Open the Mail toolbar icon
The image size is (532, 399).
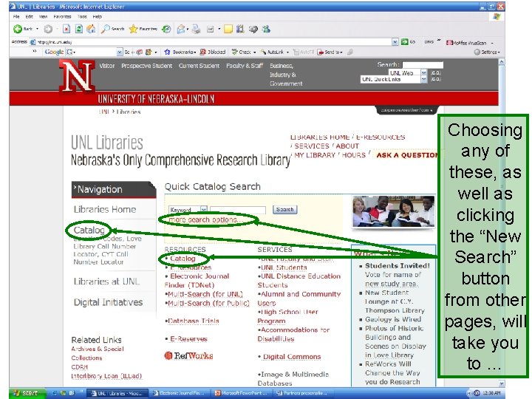pyautogui.click(x=181, y=29)
